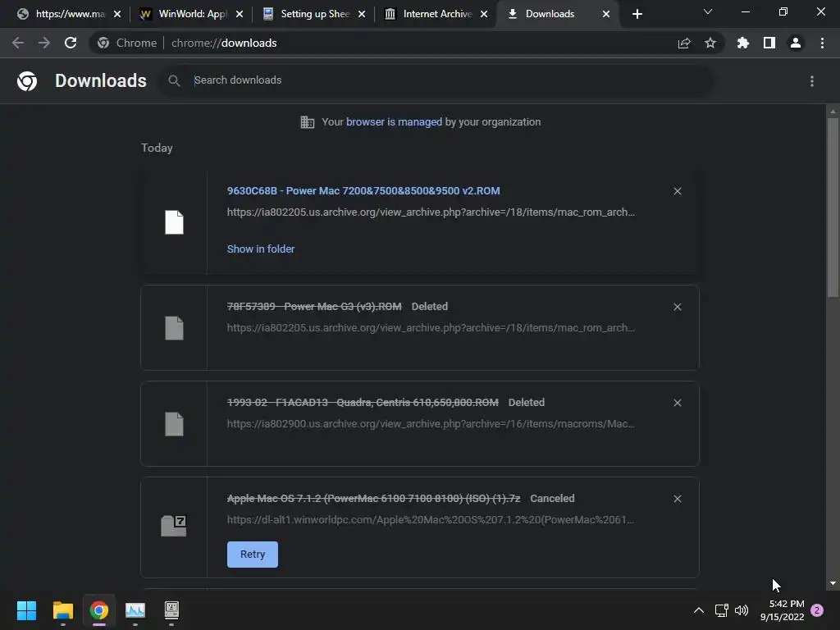Click Show in folder link
The height and width of the screenshot is (630, 840).
point(261,249)
